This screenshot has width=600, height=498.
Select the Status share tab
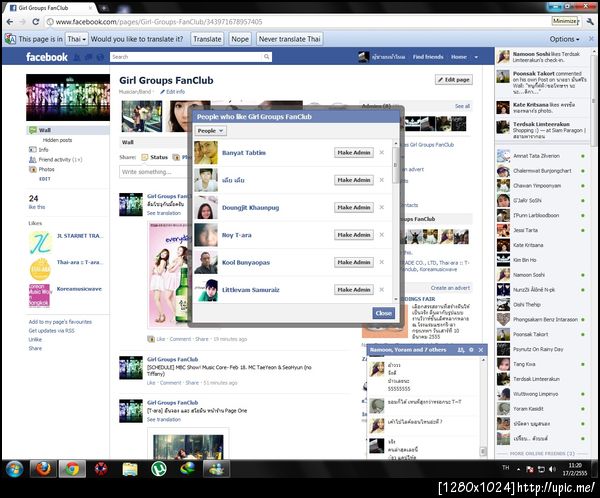[155, 157]
